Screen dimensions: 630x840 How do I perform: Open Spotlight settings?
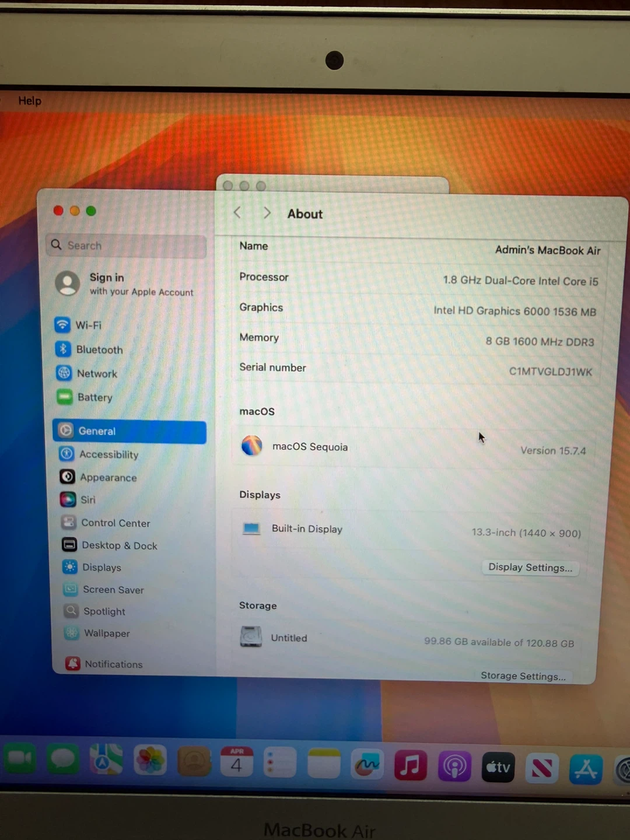click(95, 611)
